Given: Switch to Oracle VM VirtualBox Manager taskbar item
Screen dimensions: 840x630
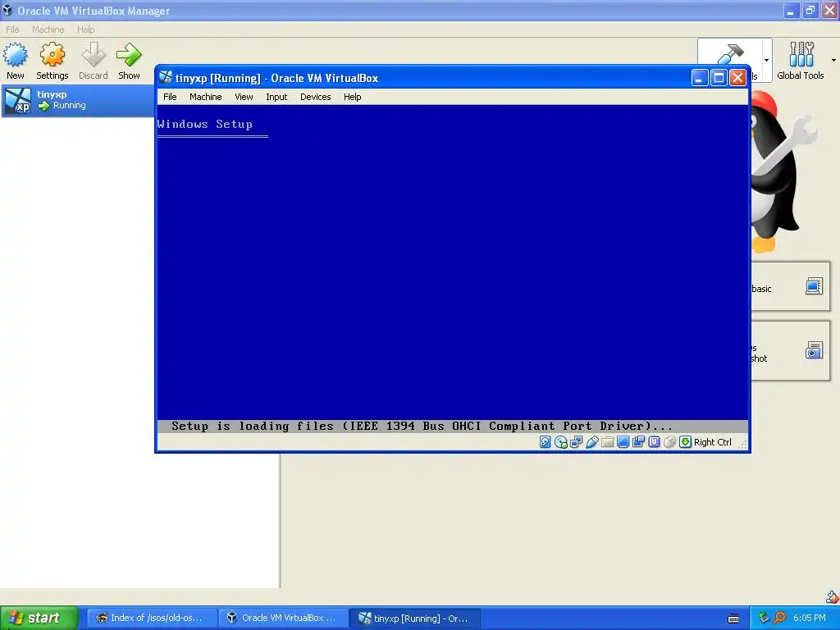Looking at the screenshot, I should tap(284, 619).
